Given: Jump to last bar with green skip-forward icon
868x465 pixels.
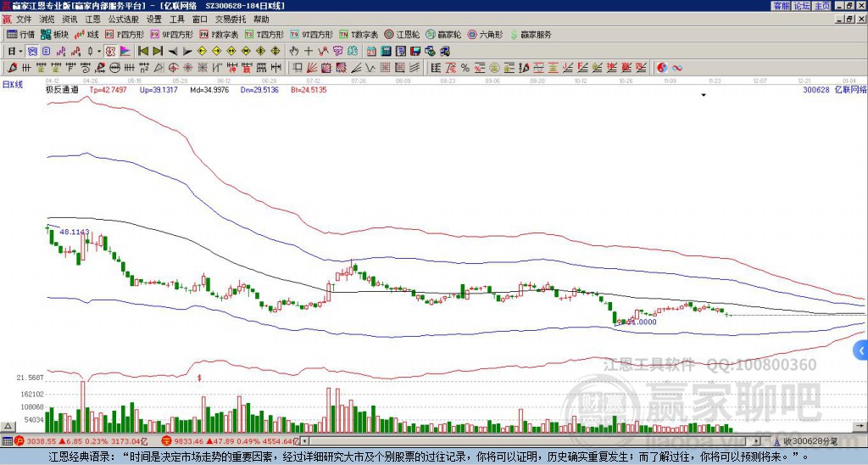Looking at the screenshot, I should (158, 52).
